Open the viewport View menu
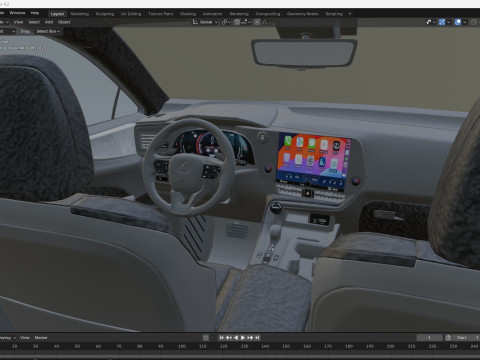Viewport: 480px width, 360px height. (18, 22)
